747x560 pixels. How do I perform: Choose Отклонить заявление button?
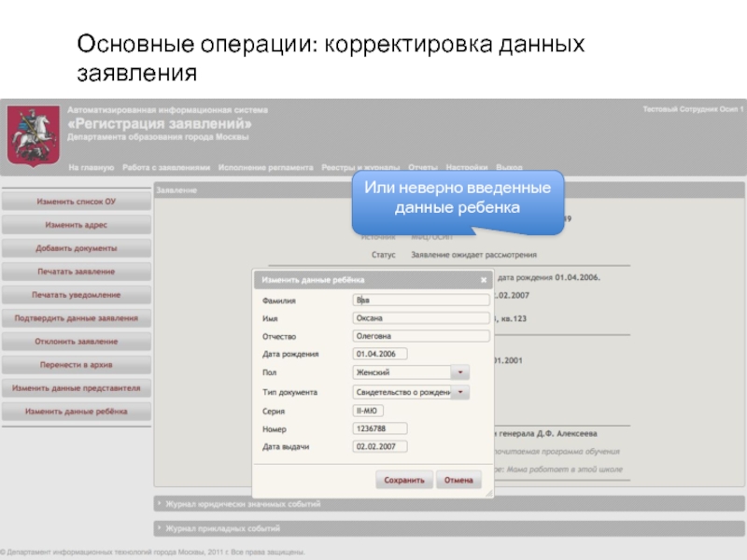tap(76, 342)
